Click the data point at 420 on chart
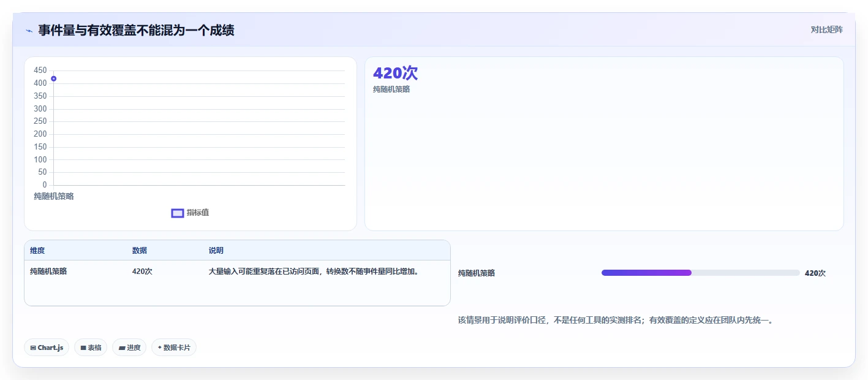The height and width of the screenshot is (380, 868). (x=54, y=78)
